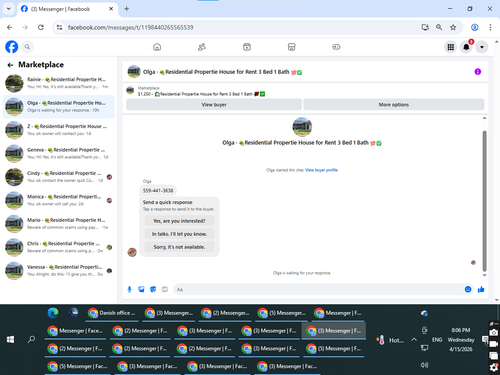The width and height of the screenshot is (500, 375).
Task: Select Olga's conversation in the list
Action: tap(59, 106)
